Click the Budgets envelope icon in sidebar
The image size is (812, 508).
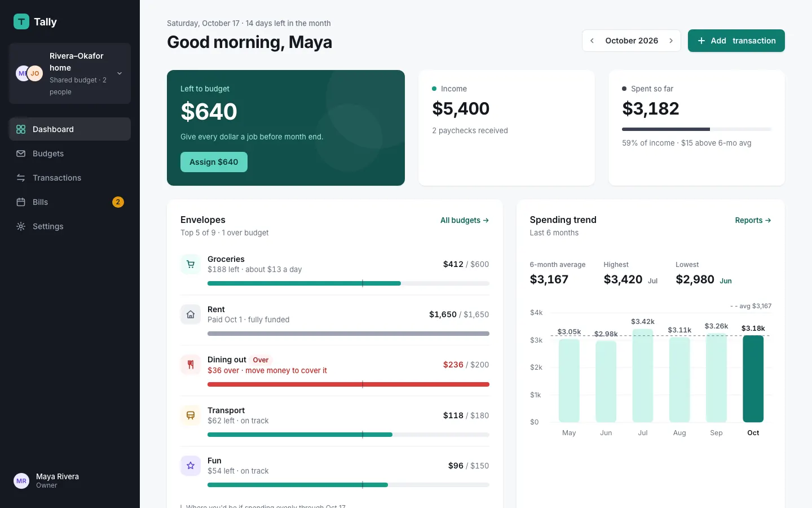point(21,154)
